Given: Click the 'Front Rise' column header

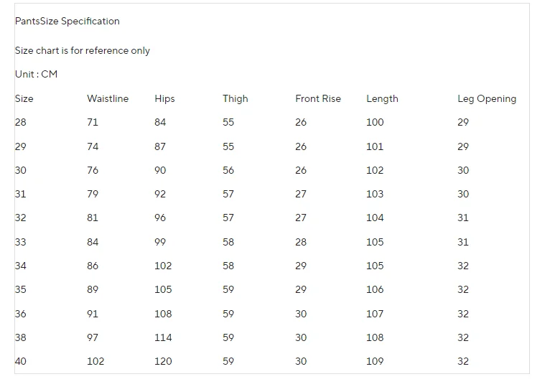Looking at the screenshot, I should [x=318, y=98].
